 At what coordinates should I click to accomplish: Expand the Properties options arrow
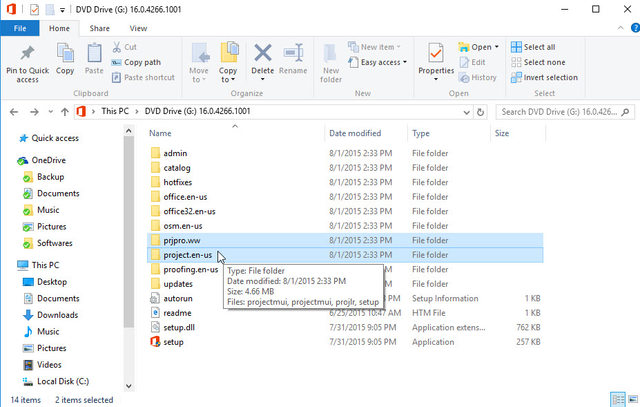(436, 80)
